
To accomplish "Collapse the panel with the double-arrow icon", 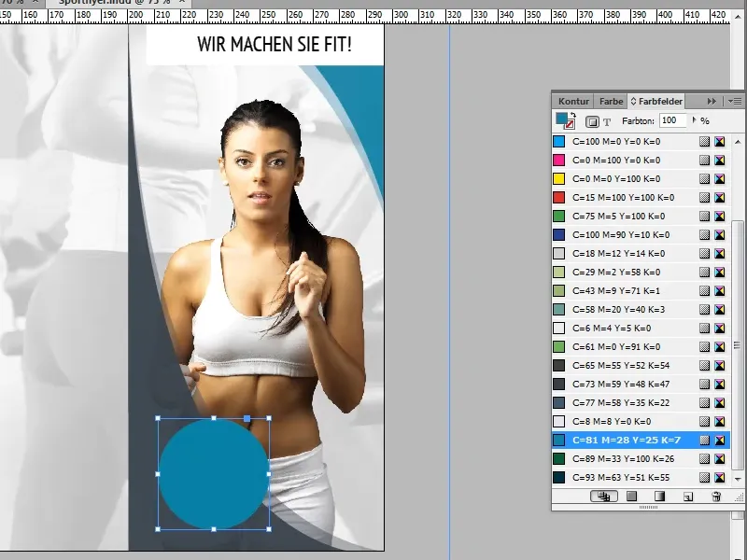I will [x=712, y=101].
